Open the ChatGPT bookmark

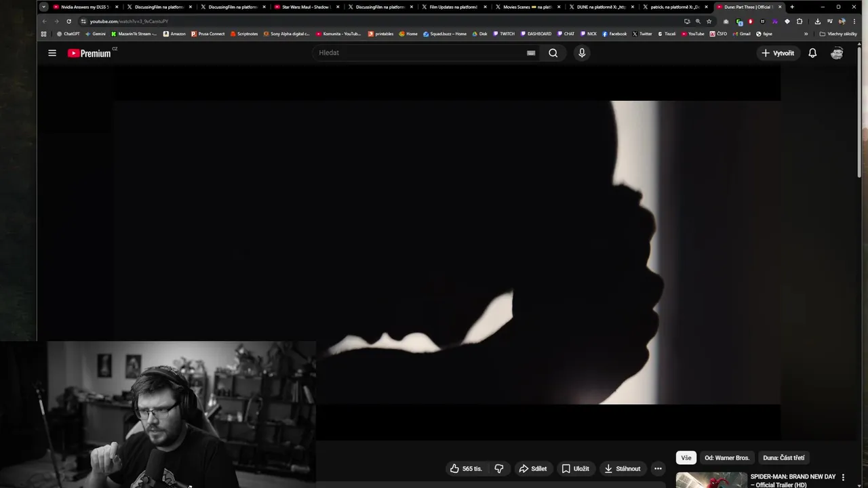[x=68, y=34]
